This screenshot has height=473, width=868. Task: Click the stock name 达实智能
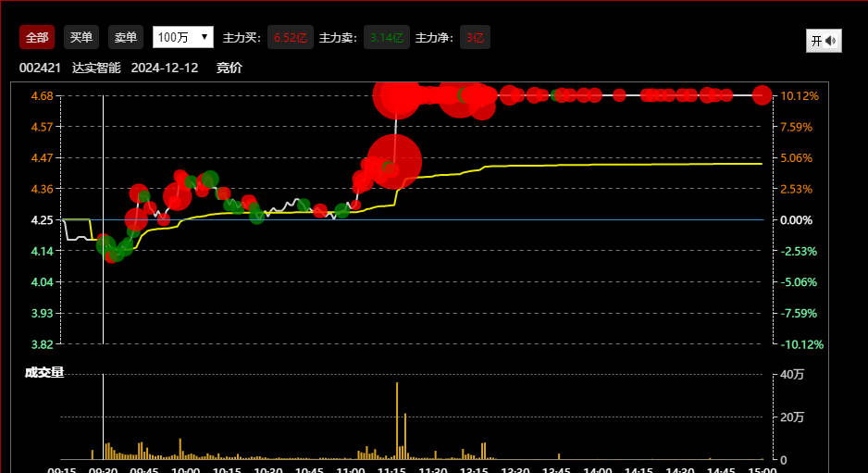click(96, 68)
